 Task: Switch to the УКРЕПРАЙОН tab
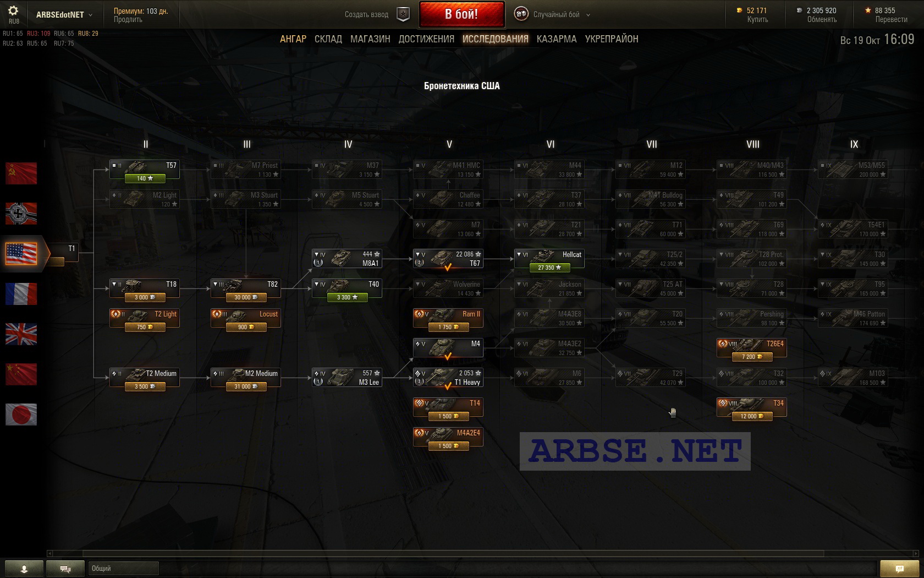click(x=612, y=39)
